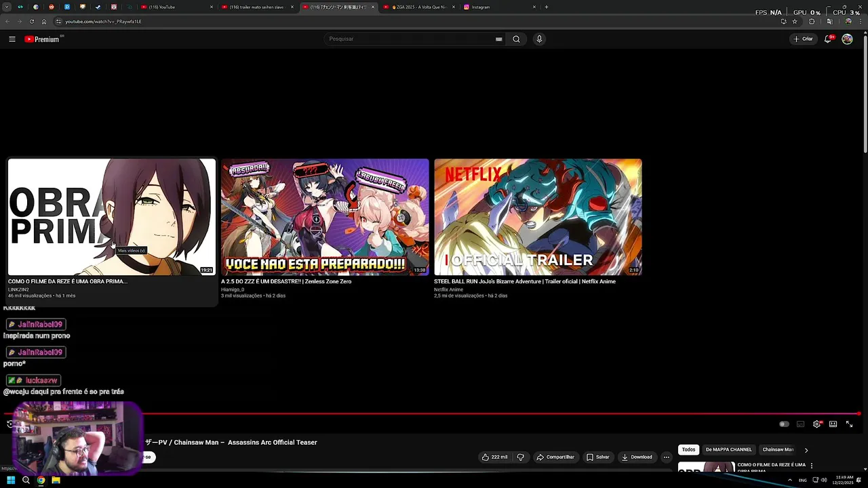Install app icon in address bar
868x488 pixels.
(783, 22)
